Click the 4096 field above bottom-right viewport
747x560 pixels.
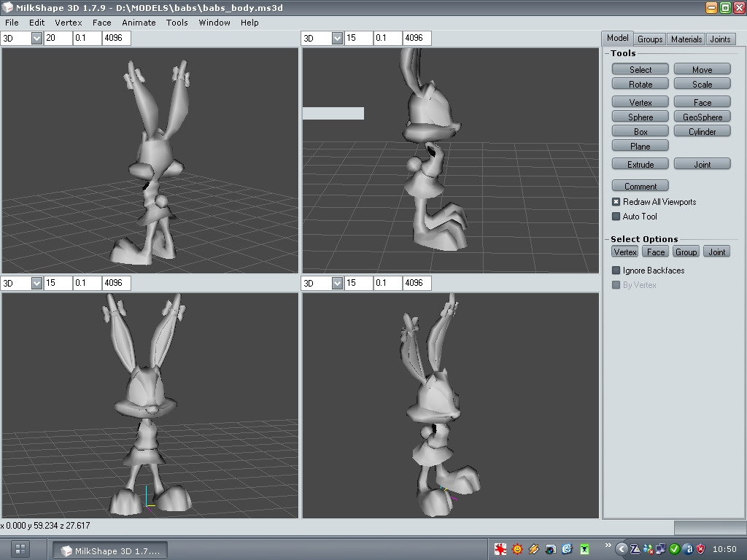[417, 284]
